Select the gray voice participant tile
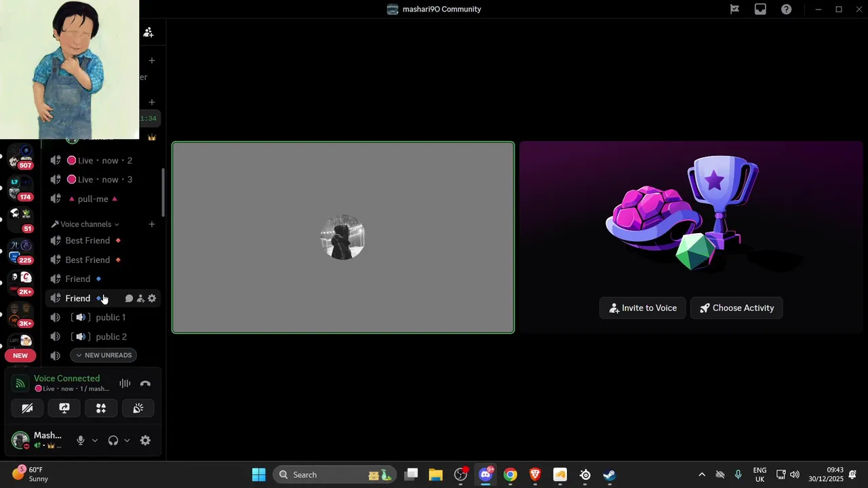The image size is (868, 488). click(x=343, y=237)
